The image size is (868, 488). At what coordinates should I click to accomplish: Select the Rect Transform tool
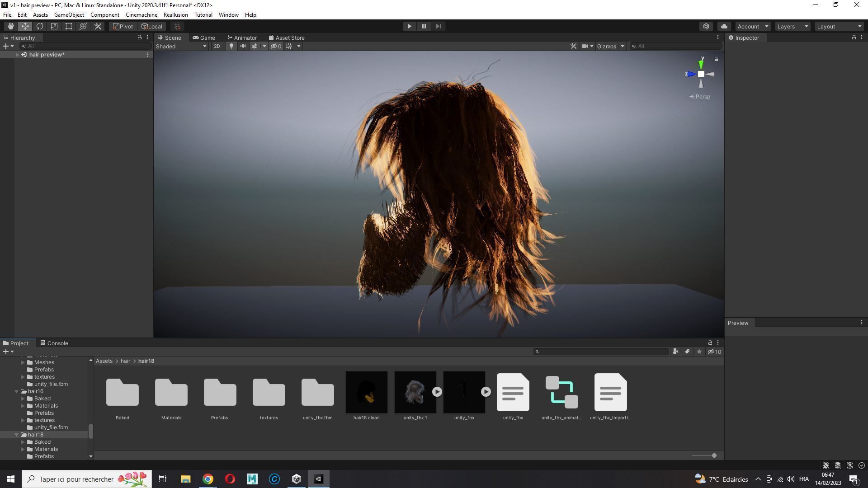pos(69,26)
